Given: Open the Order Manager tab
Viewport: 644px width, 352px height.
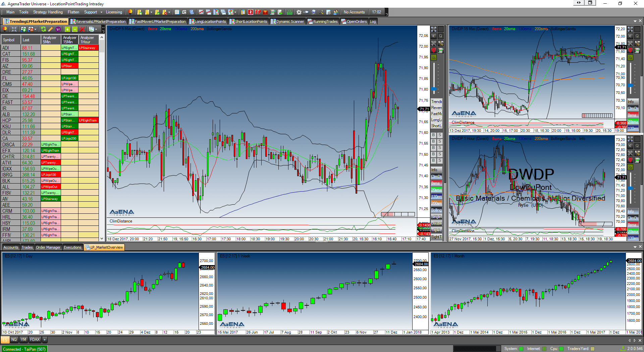Looking at the screenshot, I should point(48,247).
